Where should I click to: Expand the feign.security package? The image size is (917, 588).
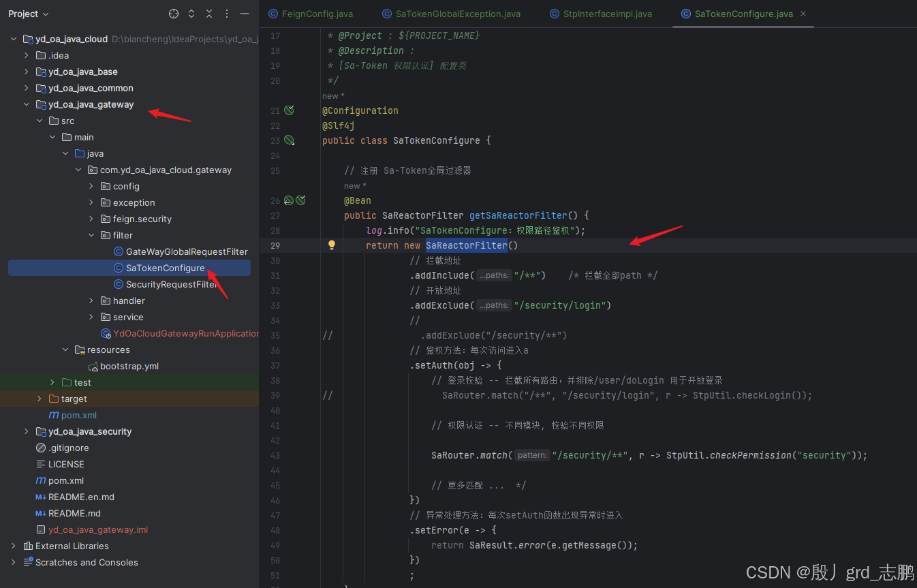[x=91, y=219]
